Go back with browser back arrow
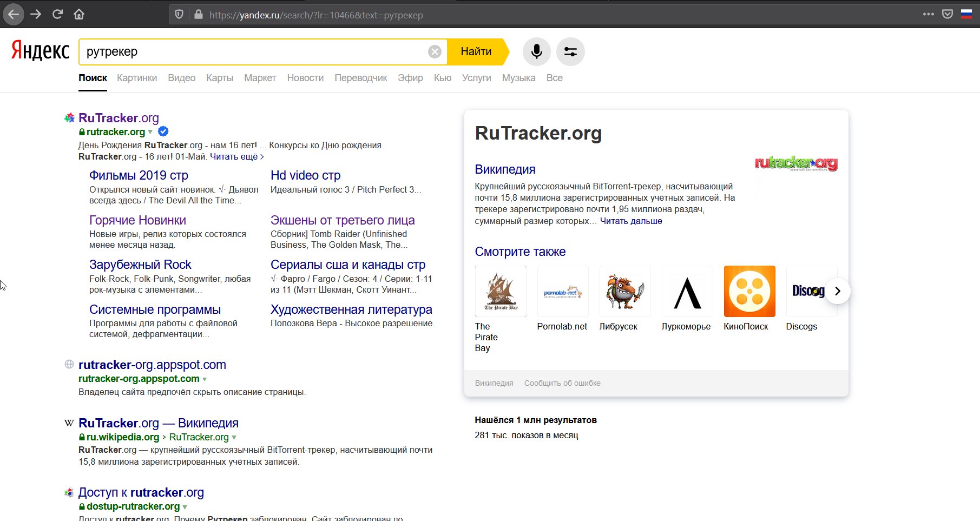The height and width of the screenshot is (521, 980). [14, 15]
